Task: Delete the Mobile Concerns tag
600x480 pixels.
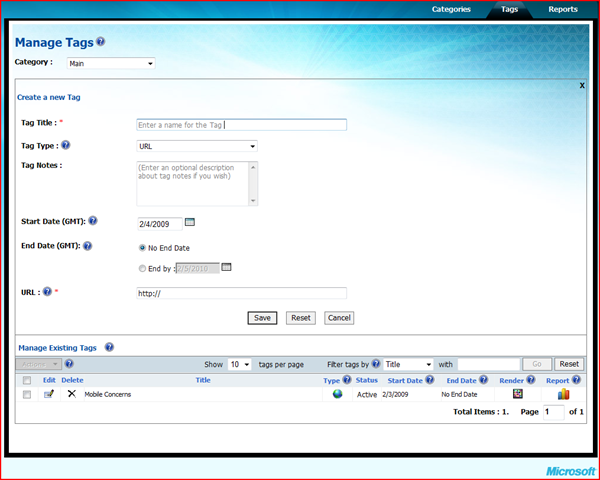Action: tap(72, 394)
